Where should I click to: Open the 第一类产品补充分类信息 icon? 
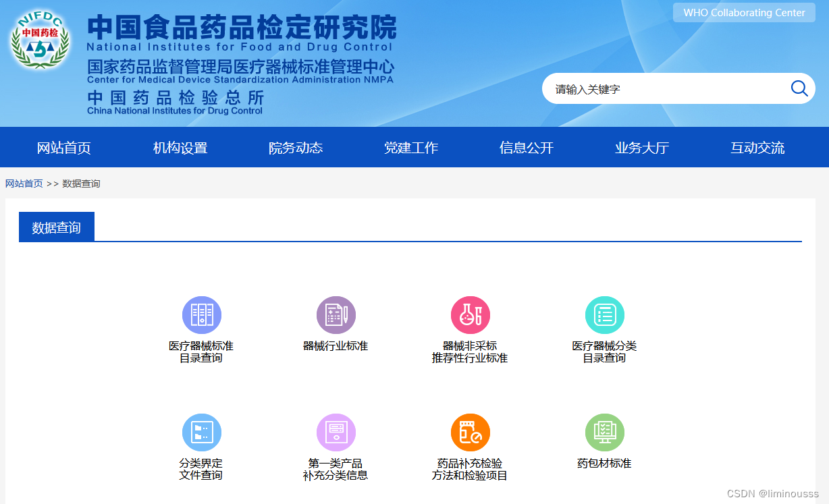click(x=336, y=432)
